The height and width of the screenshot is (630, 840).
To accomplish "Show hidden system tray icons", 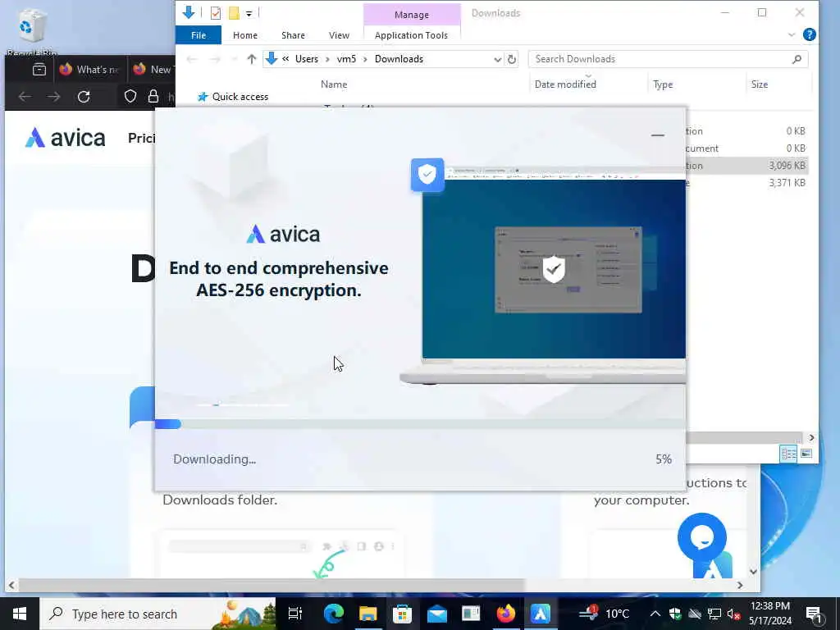I will click(655, 614).
